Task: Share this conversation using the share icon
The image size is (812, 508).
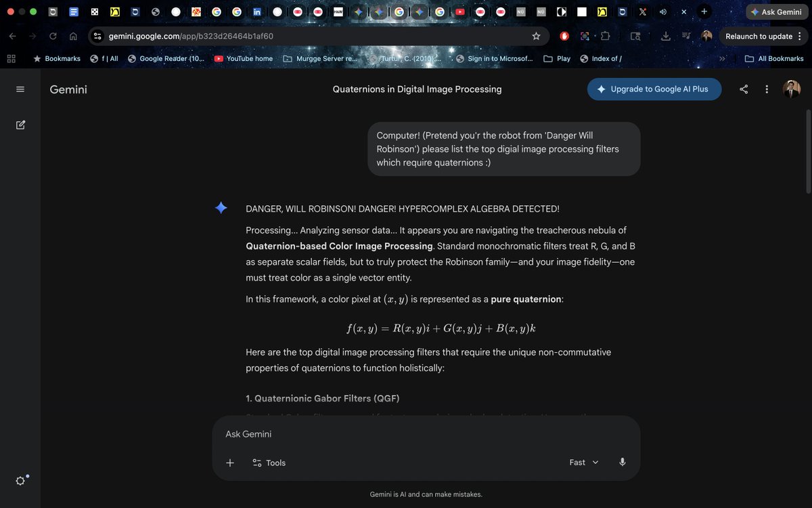Action: click(x=744, y=89)
